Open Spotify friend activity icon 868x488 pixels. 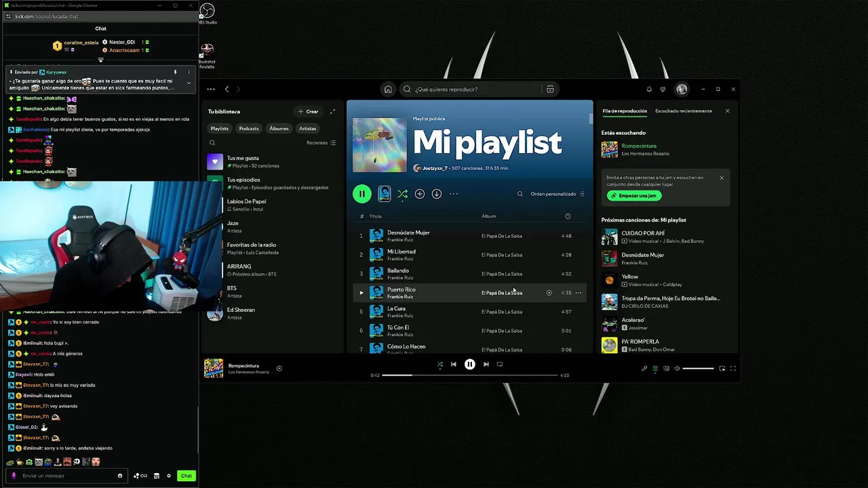click(663, 89)
